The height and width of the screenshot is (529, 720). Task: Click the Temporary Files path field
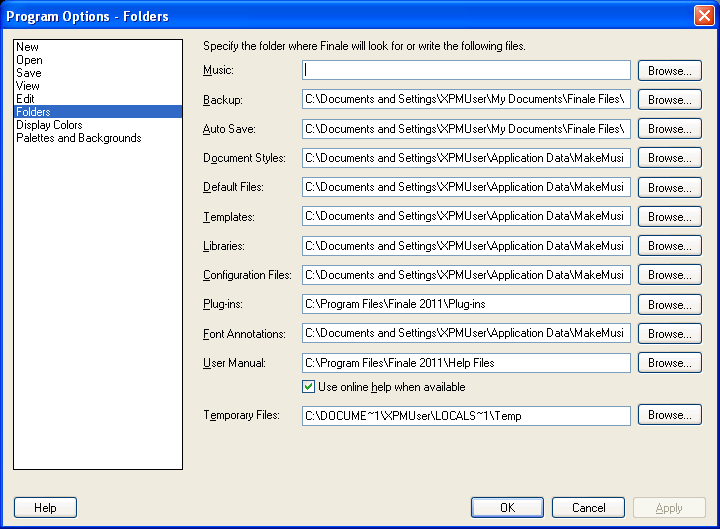tap(466, 415)
